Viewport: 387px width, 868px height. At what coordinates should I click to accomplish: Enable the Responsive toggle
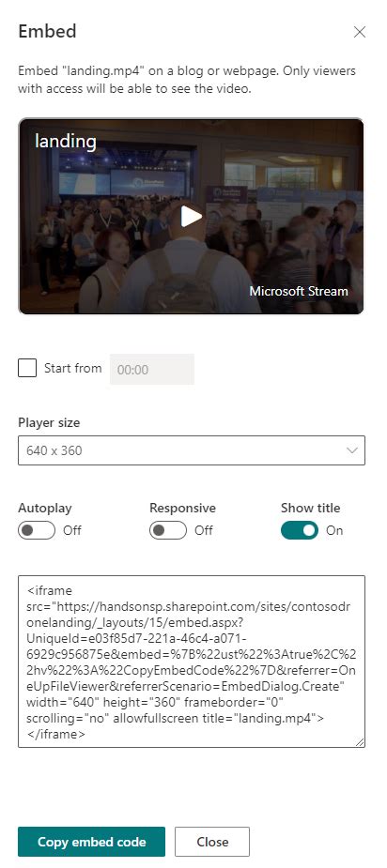click(x=168, y=530)
